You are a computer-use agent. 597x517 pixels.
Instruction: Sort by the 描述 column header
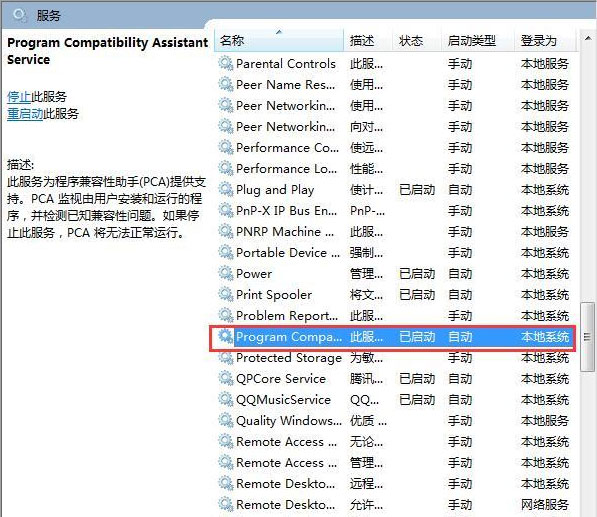pos(368,40)
